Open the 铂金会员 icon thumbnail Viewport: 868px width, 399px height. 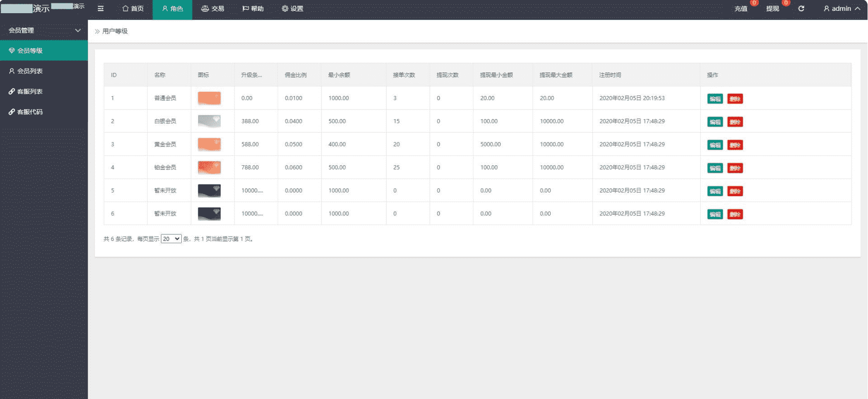pyautogui.click(x=209, y=167)
